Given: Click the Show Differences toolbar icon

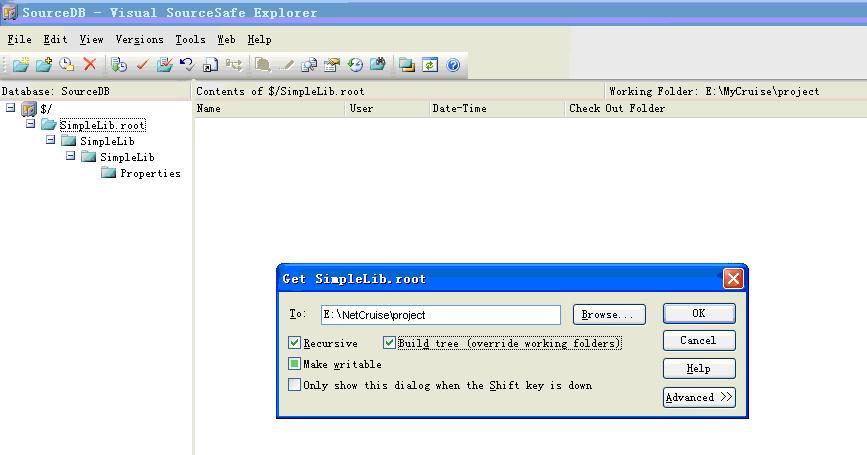Looking at the screenshot, I should (x=309, y=65).
